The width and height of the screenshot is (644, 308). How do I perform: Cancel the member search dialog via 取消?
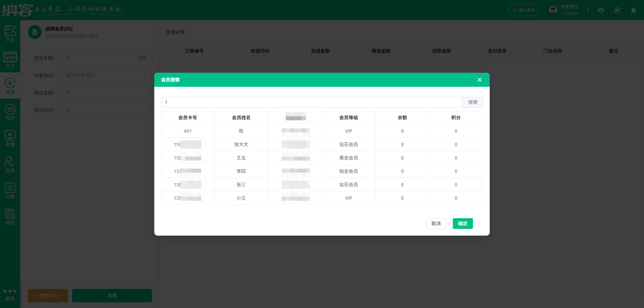click(436, 224)
